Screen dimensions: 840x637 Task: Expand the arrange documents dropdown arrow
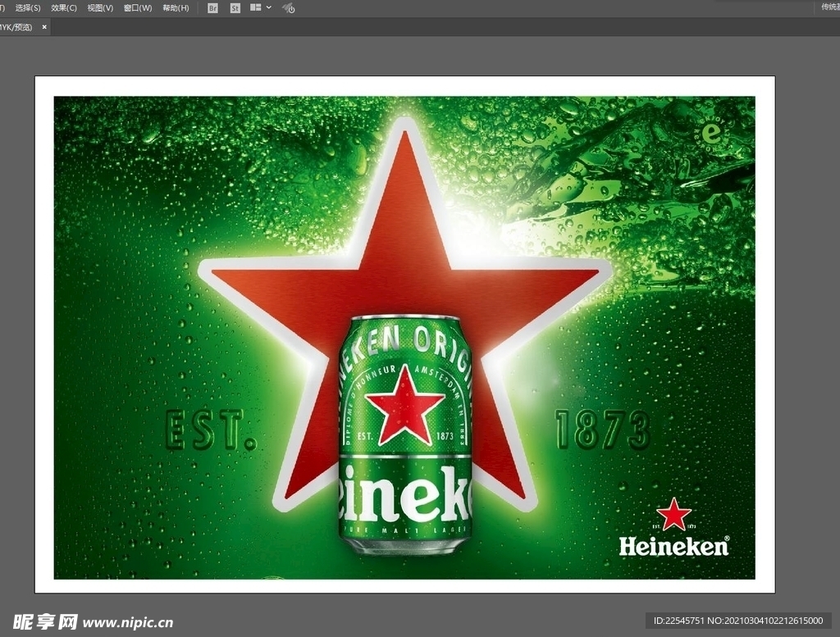269,7
